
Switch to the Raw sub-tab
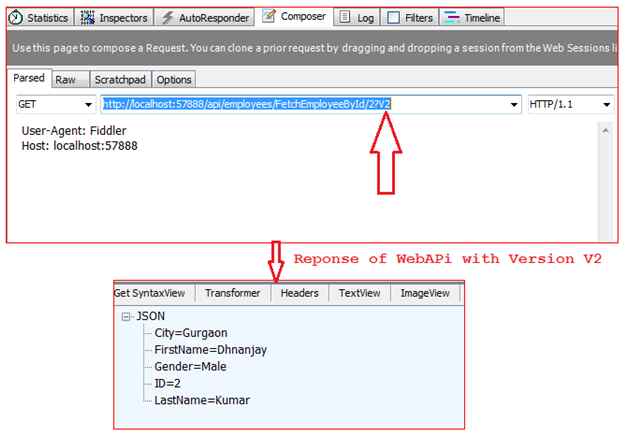coord(70,79)
